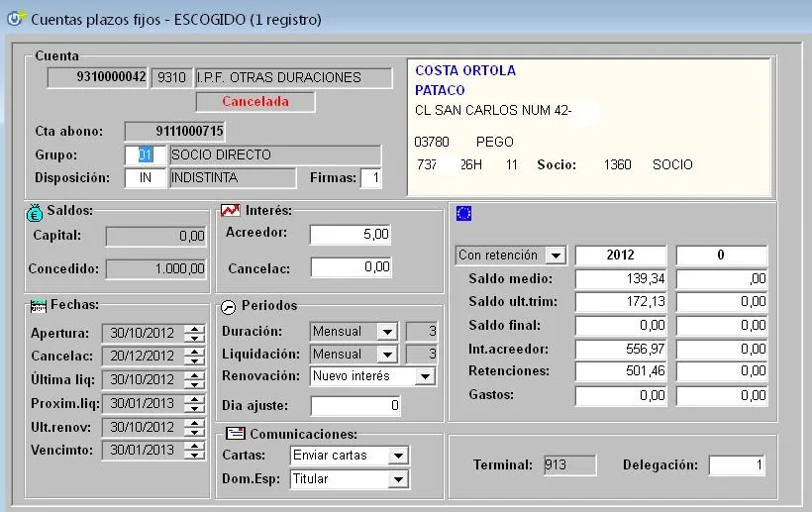Viewport: 812px width, 512px height.
Task: Open the Dom.Esp Titular dropdown
Action: [398, 479]
